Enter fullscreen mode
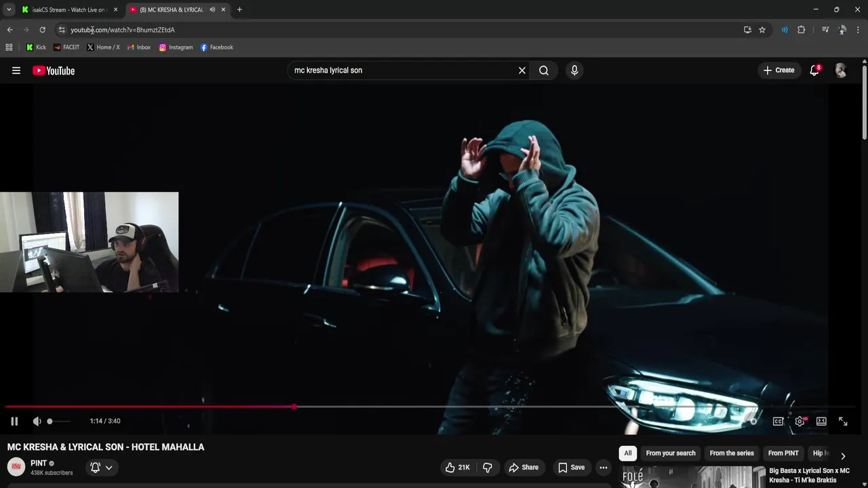 [x=843, y=421]
